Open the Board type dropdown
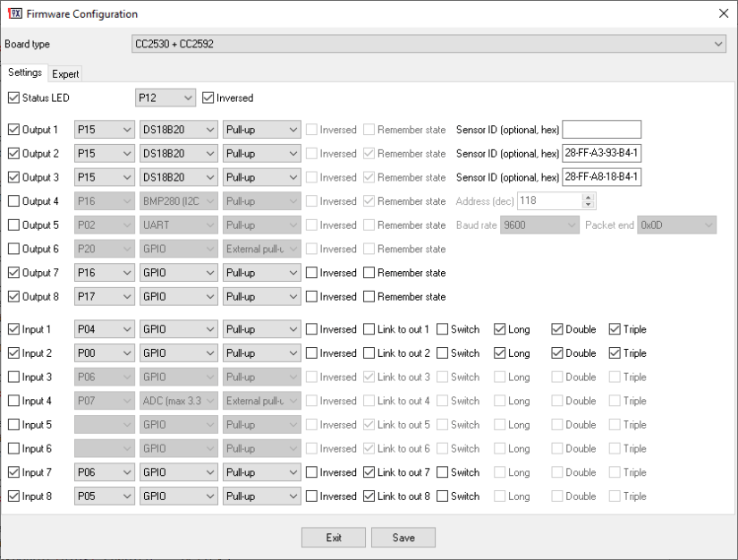 pyautogui.click(x=429, y=44)
